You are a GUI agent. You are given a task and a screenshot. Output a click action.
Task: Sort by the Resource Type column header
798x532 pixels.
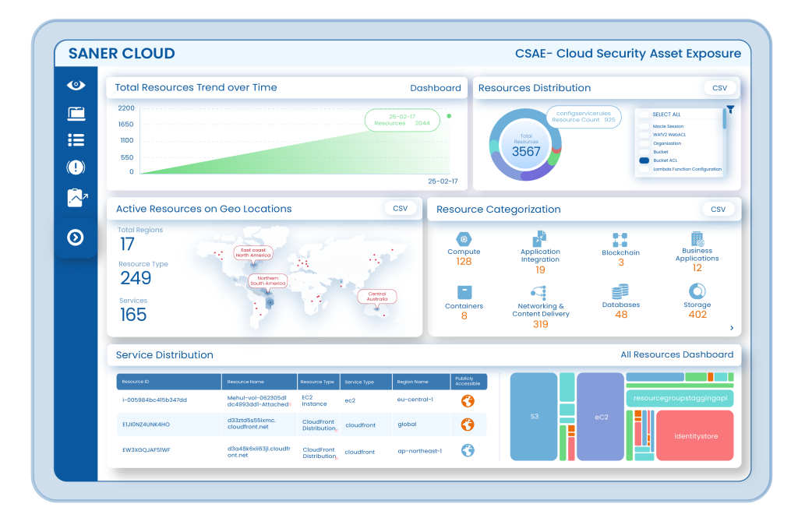pos(319,382)
